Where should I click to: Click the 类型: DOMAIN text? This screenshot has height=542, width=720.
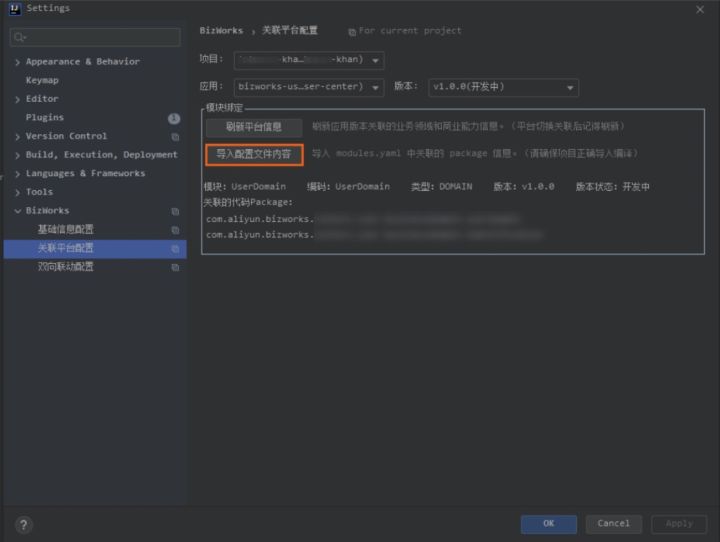click(441, 186)
